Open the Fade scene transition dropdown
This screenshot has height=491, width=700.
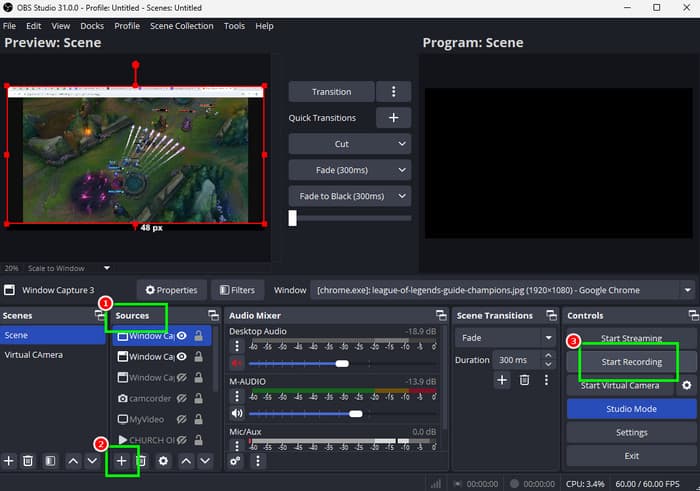(547, 338)
